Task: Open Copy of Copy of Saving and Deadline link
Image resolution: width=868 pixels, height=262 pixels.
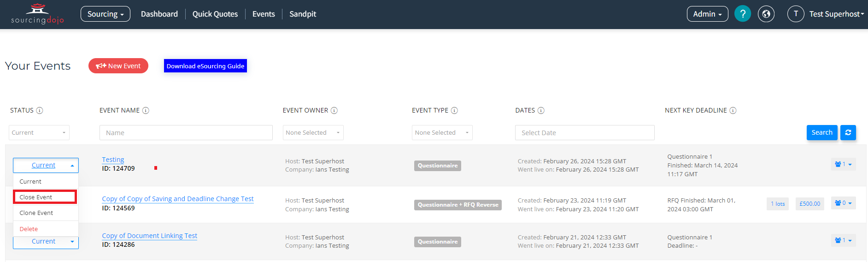Action: tap(178, 199)
